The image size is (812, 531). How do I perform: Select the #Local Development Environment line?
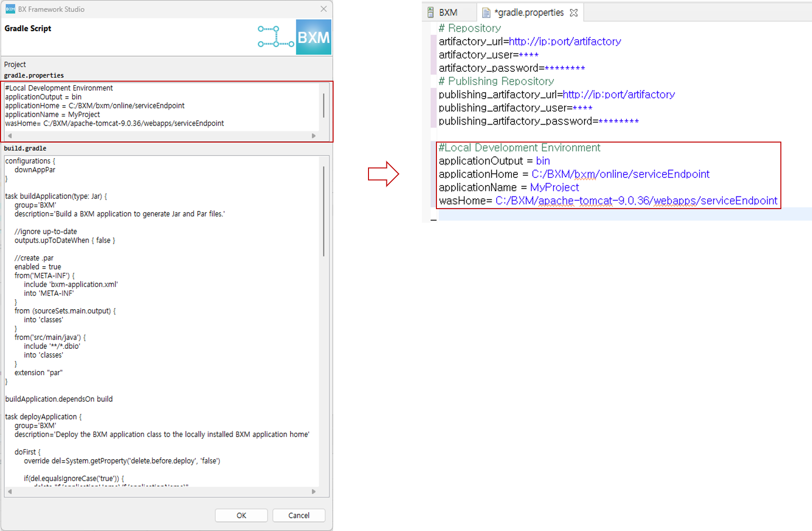pyautogui.click(x=519, y=147)
